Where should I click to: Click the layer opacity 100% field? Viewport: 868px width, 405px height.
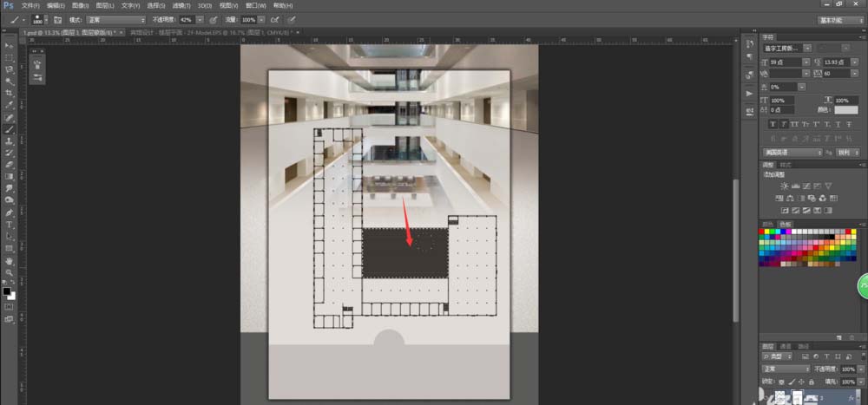(848, 369)
